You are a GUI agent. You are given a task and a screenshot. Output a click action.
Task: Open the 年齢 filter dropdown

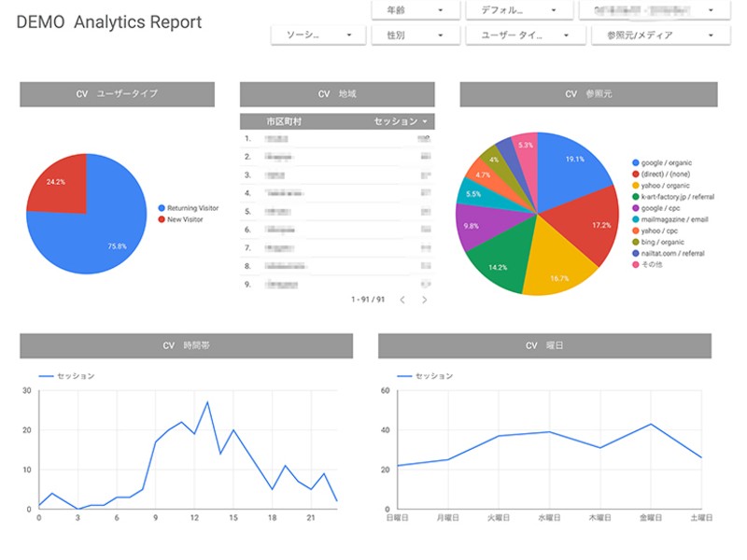point(414,9)
